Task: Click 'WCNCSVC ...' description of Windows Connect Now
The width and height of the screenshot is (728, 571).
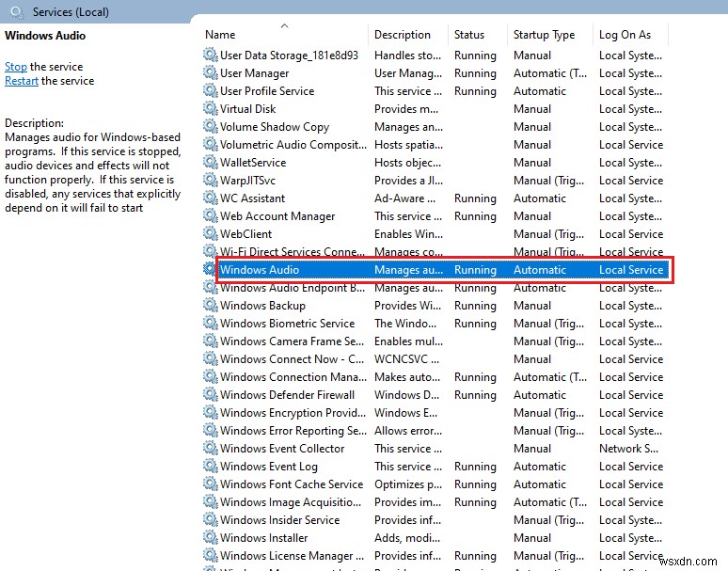Action: point(406,359)
